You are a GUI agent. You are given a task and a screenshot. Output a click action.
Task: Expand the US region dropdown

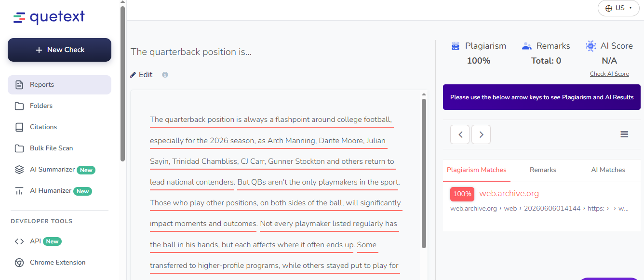coord(618,8)
